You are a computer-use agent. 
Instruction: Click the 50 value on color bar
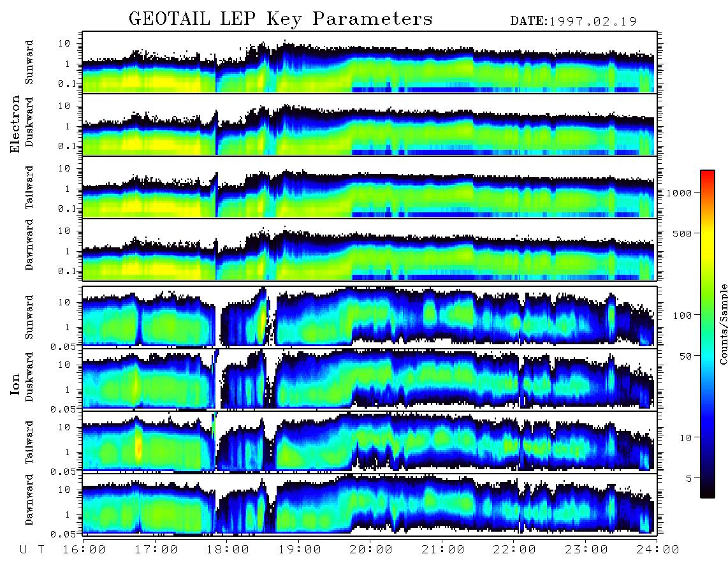tap(685, 356)
